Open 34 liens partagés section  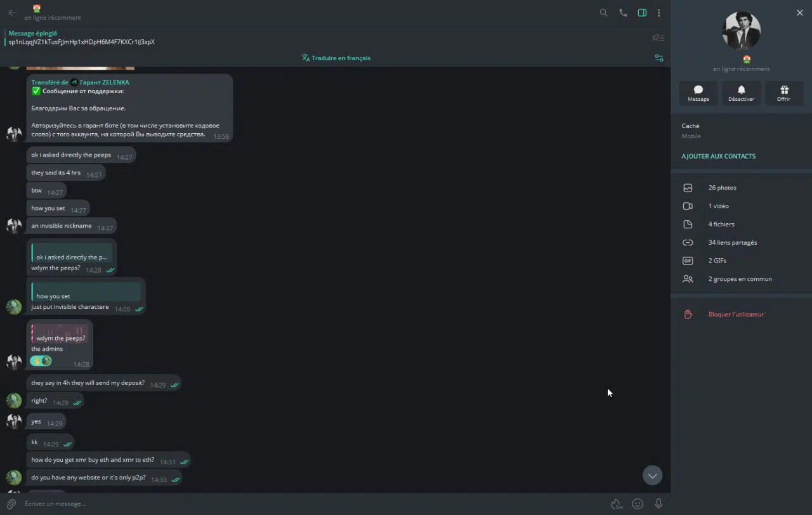coord(732,242)
